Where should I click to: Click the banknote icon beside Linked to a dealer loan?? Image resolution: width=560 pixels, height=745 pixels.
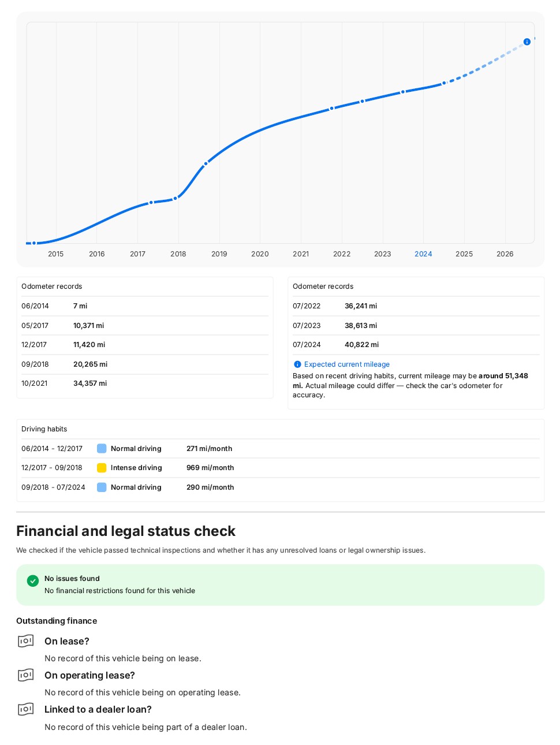click(26, 709)
